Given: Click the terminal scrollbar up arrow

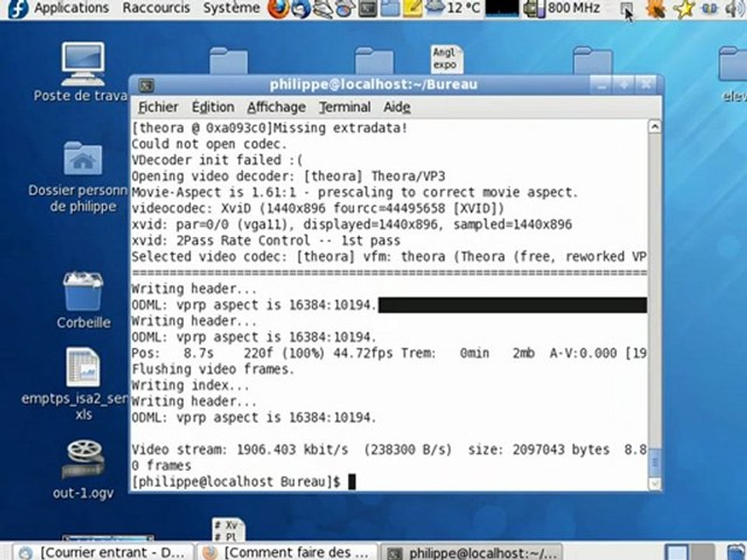Looking at the screenshot, I should (x=654, y=127).
